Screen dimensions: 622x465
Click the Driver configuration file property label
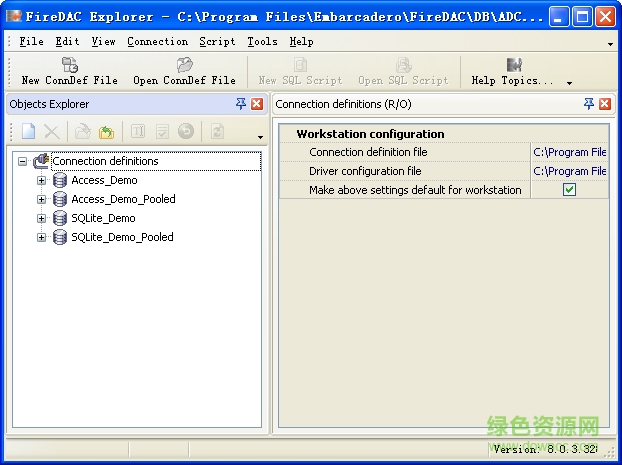(365, 171)
